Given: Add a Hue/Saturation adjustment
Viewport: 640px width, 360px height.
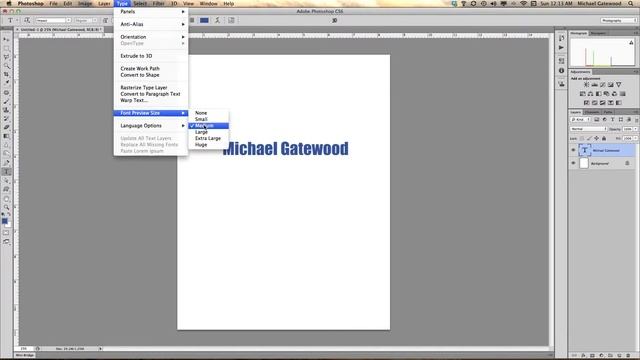Looking at the screenshot, I should 582,93.
